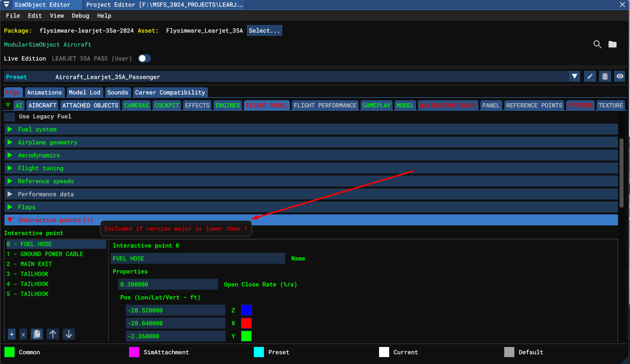Duplicate the selected interactive point
Screen dimensions: 630x364
pyautogui.click(x=37, y=334)
